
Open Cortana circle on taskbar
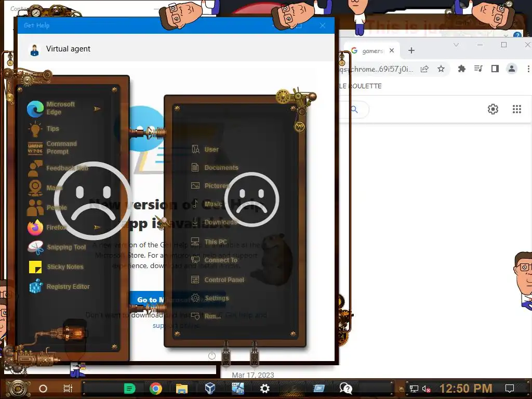(x=43, y=389)
